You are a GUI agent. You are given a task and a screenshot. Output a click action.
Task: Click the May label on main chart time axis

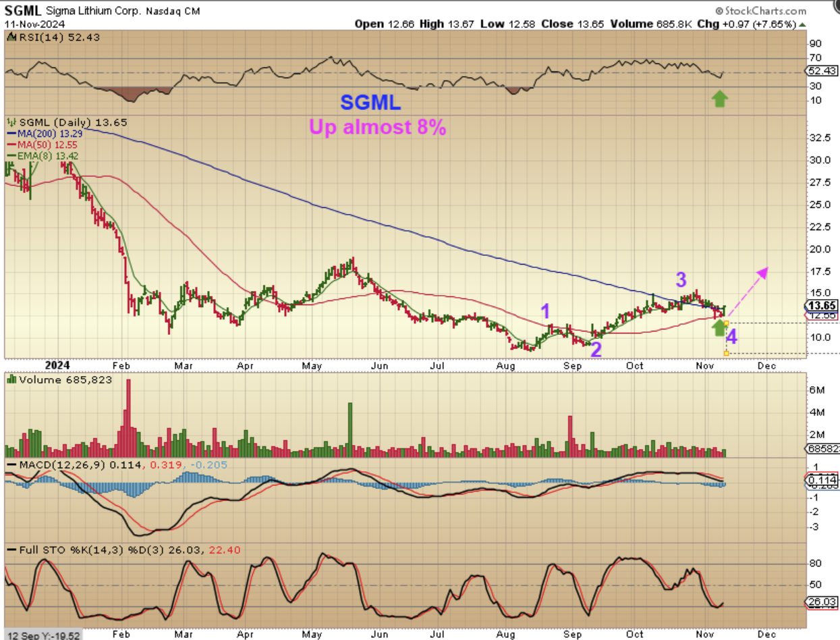(310, 365)
